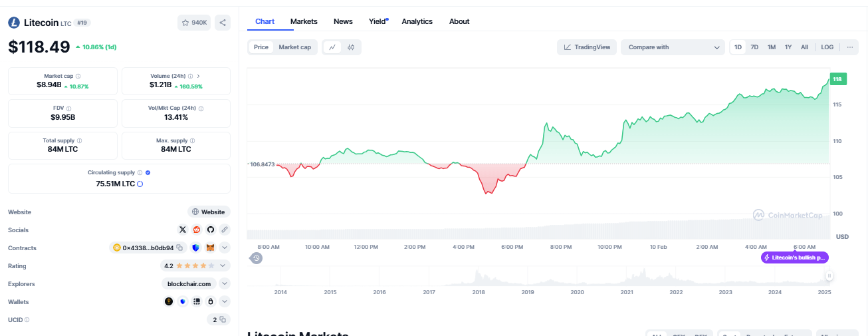The image size is (868, 336).
Task: Switch to the Markets tab
Action: (304, 21)
